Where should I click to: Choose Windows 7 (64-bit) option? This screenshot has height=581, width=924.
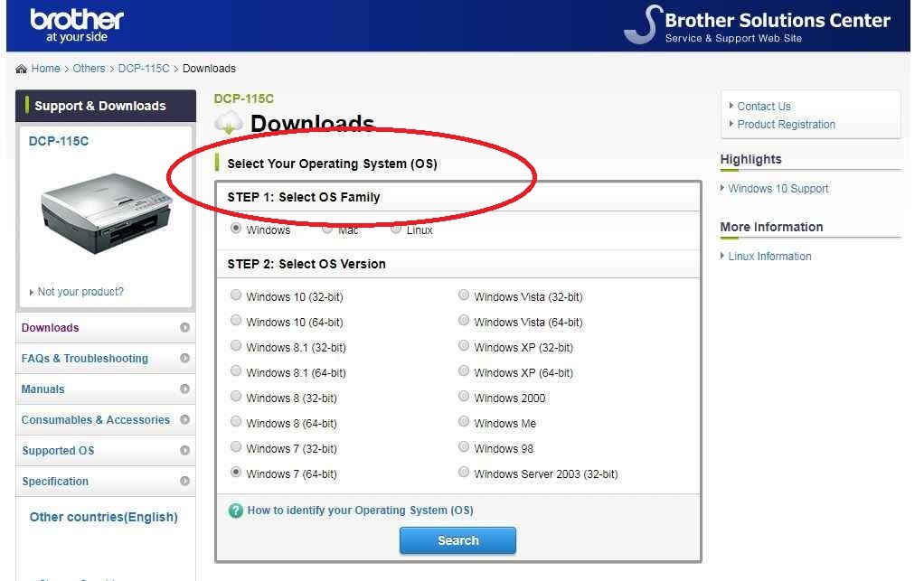click(236, 472)
